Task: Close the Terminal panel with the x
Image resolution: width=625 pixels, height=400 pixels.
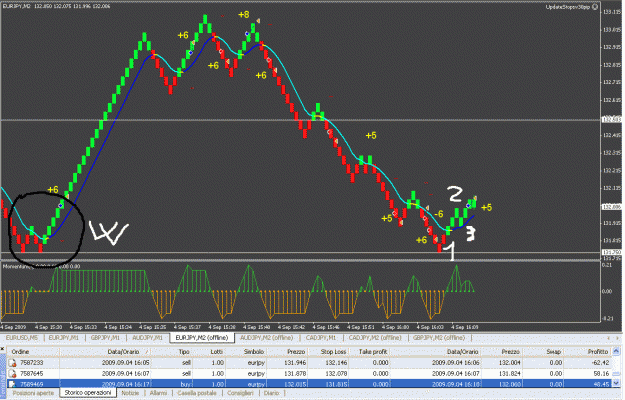Action: (2, 350)
